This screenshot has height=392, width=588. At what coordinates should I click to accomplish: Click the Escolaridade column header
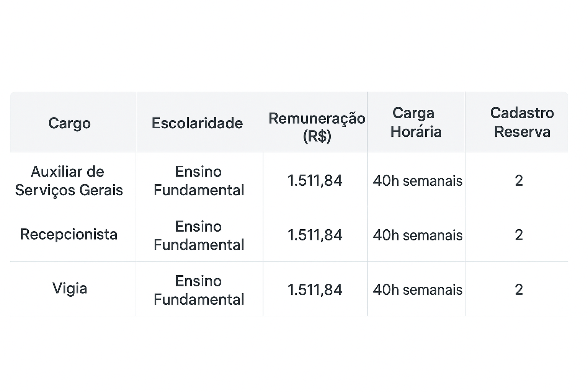coord(197,123)
